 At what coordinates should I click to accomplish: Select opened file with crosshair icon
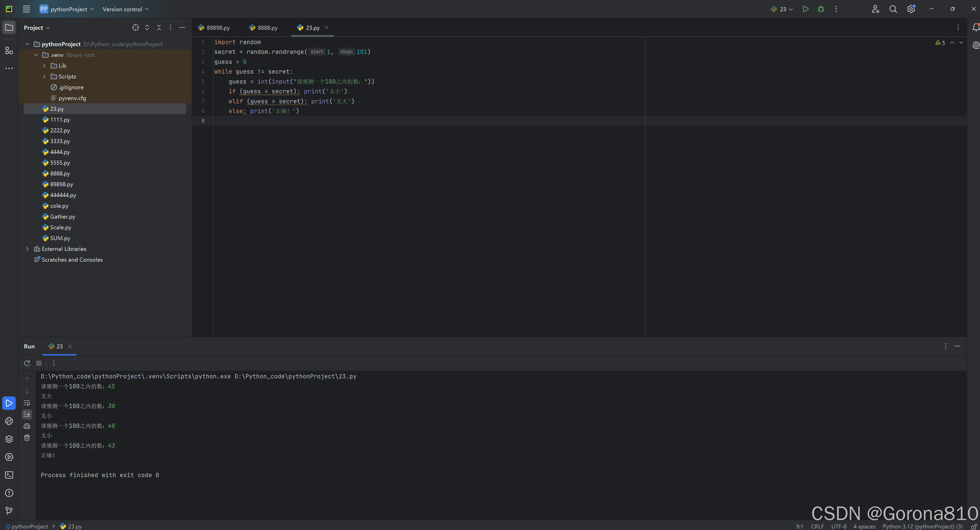[x=135, y=27]
